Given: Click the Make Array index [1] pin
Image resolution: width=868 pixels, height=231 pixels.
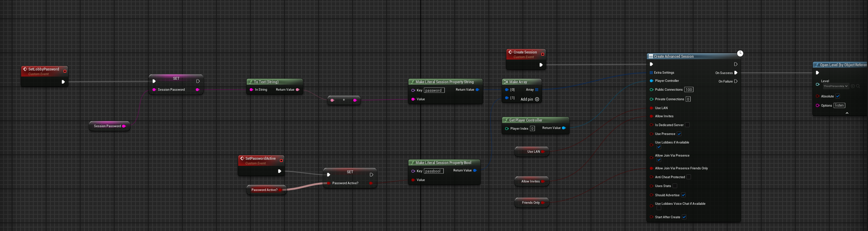Looking at the screenshot, I should [x=507, y=98].
